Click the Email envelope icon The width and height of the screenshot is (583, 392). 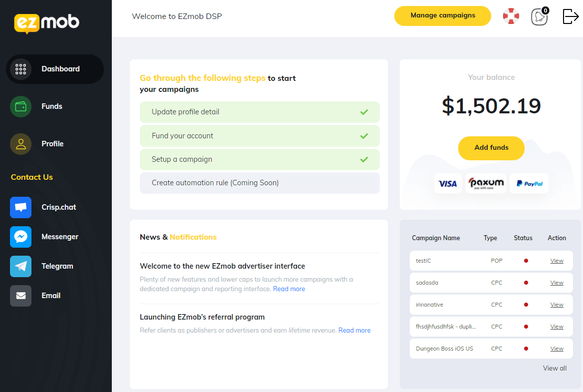point(20,295)
